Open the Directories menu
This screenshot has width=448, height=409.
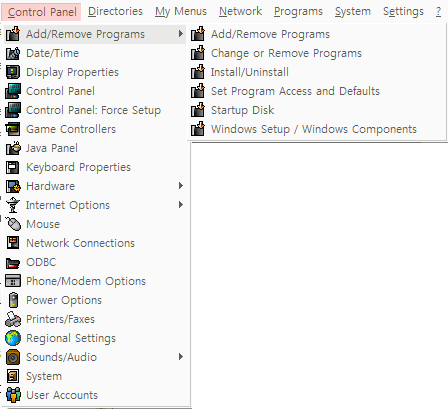[x=115, y=12]
